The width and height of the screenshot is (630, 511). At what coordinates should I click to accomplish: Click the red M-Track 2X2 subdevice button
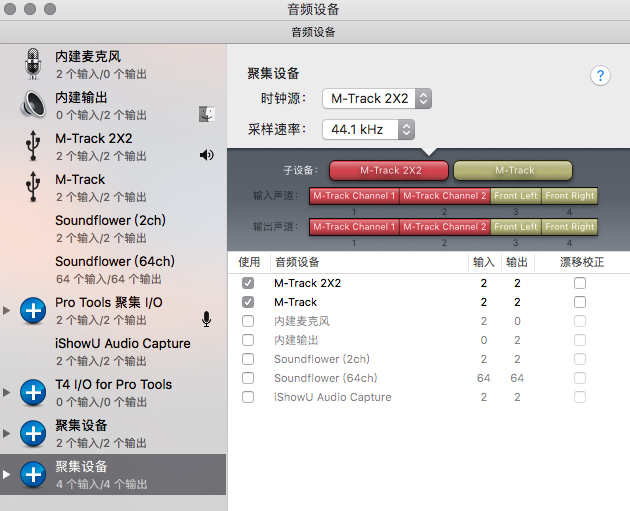click(389, 171)
